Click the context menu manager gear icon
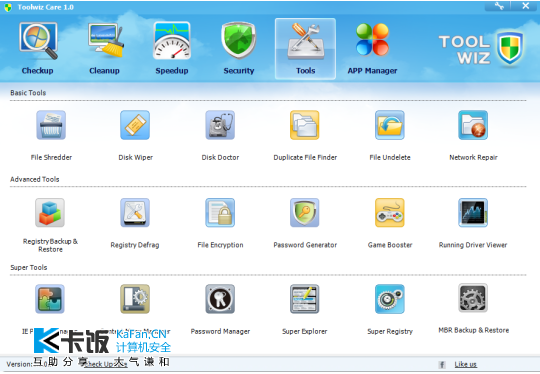 click(x=135, y=299)
